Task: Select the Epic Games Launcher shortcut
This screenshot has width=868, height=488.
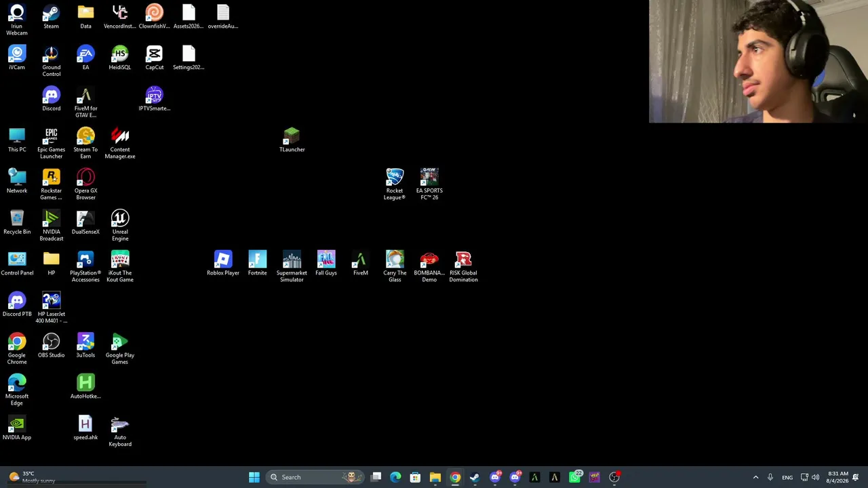Action: click(51, 144)
